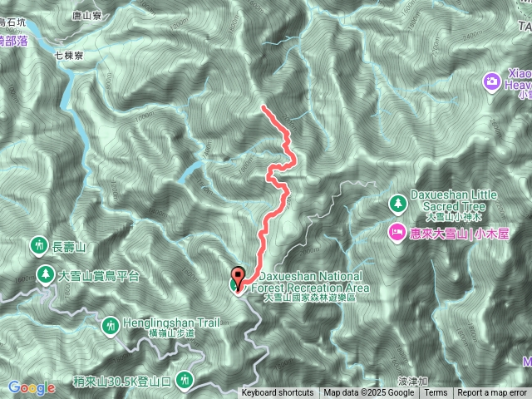Select the 唐山寮 place label
This screenshot has height=399, width=532.
tap(86, 16)
